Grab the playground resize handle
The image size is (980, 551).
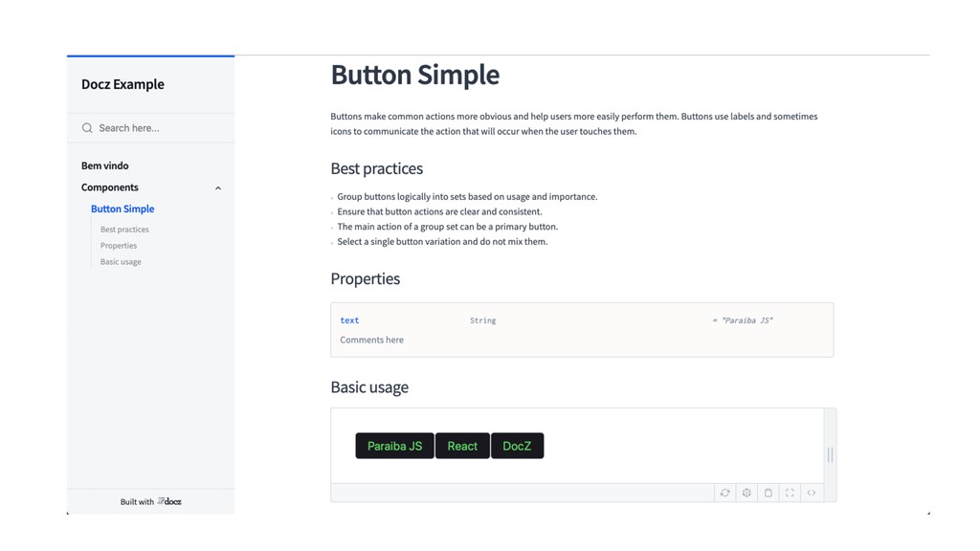(830, 455)
